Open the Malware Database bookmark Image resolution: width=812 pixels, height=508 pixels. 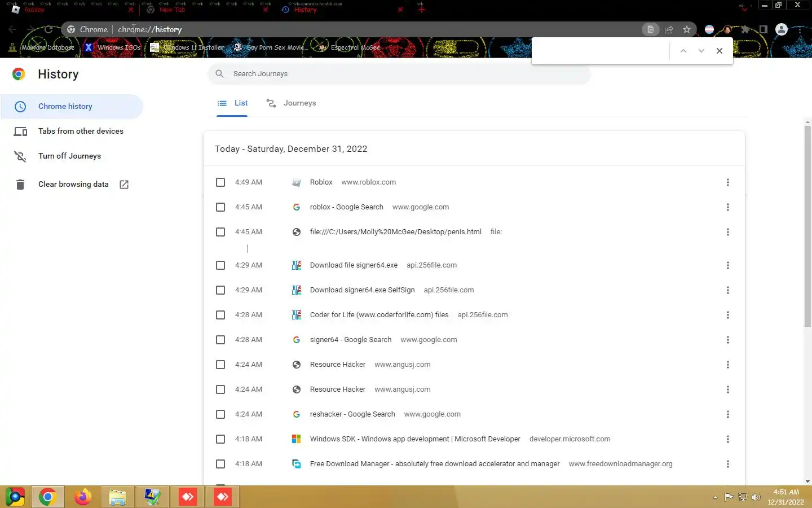[41, 47]
